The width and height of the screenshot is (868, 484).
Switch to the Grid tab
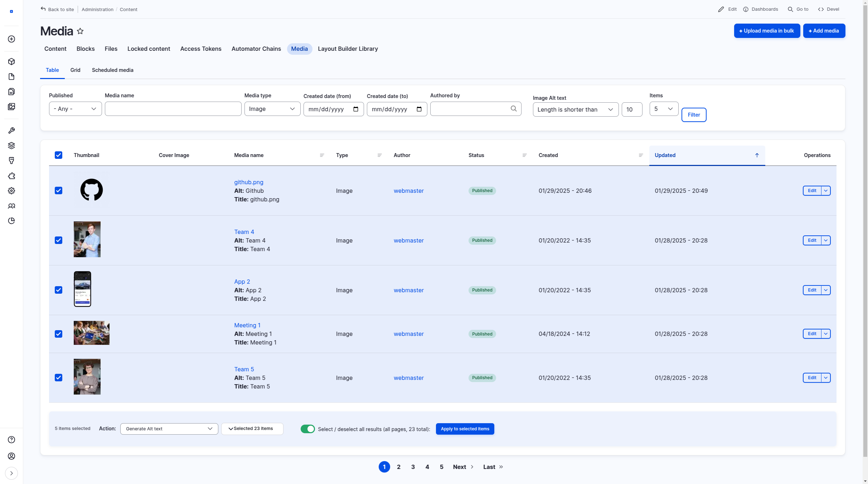point(75,70)
